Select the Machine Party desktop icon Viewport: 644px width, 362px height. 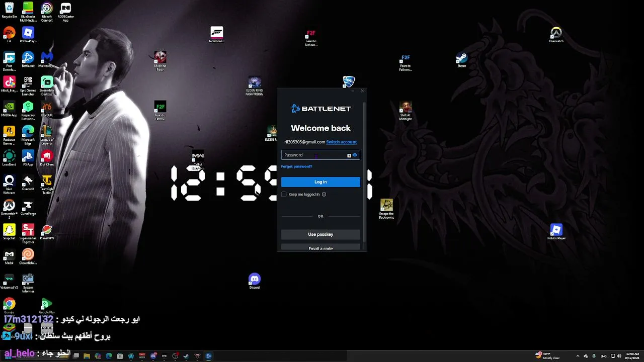point(160,60)
